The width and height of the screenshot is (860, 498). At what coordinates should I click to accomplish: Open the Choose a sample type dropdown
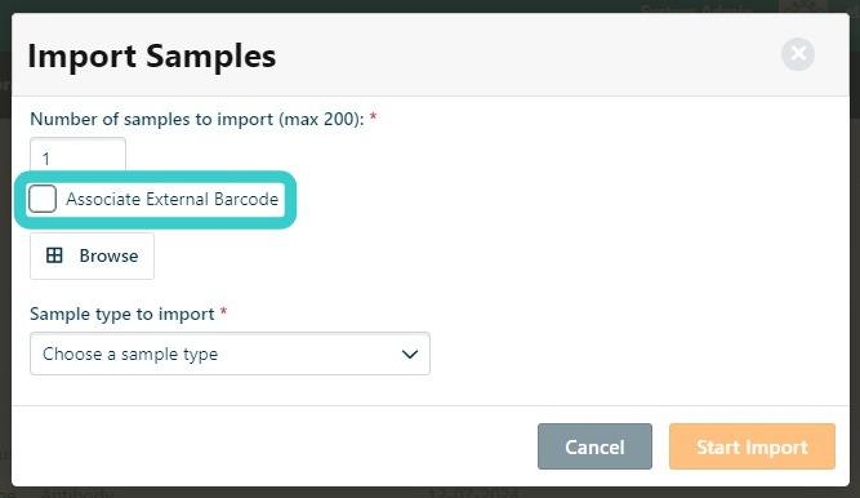(x=230, y=354)
